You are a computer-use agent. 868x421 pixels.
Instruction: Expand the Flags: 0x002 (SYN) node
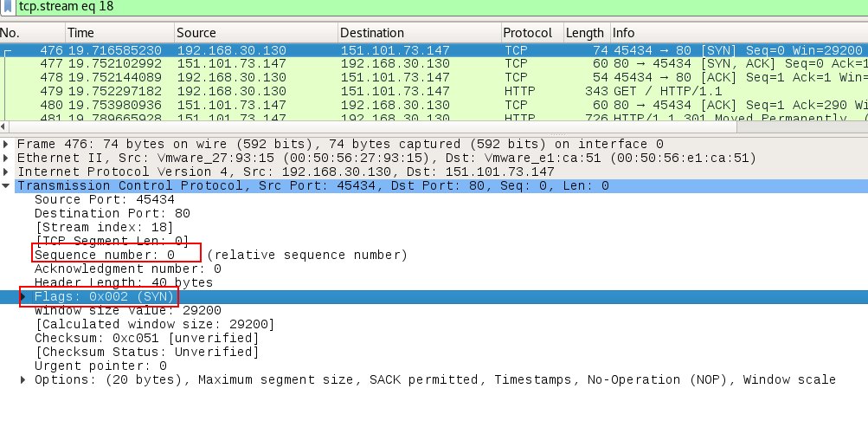coord(24,296)
